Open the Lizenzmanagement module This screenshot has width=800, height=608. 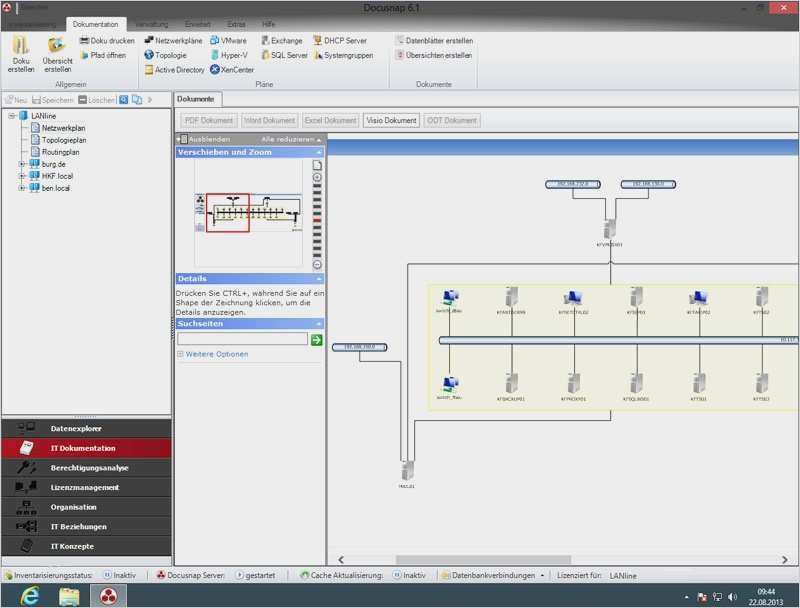pyautogui.click(x=85, y=487)
